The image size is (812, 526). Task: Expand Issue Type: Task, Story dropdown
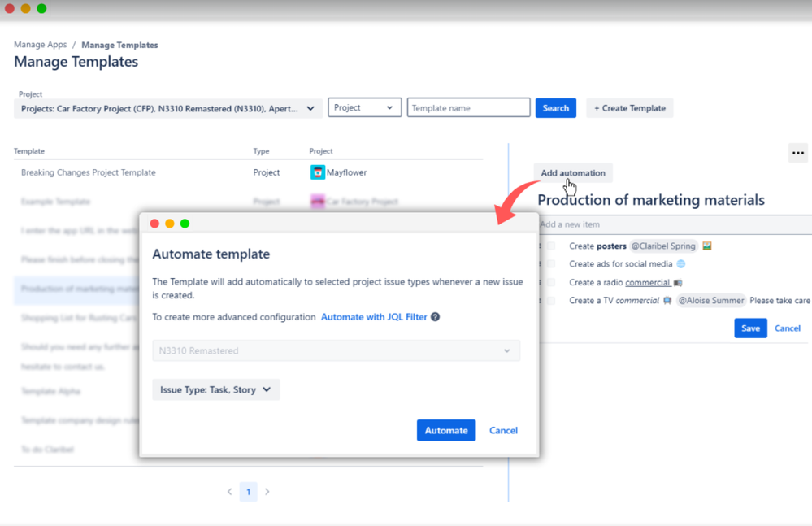click(x=216, y=390)
